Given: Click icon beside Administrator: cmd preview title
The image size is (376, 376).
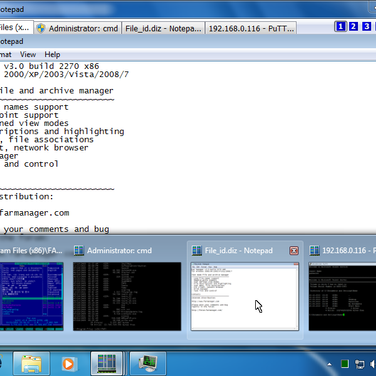Looking at the screenshot, I should [79, 251].
